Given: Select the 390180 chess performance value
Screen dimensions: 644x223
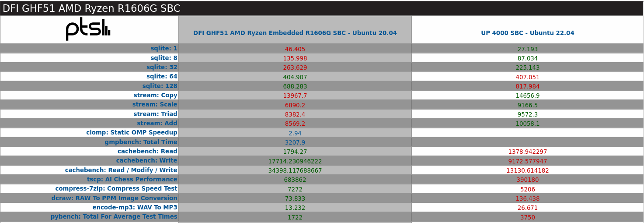Looking at the screenshot, I should tap(528, 180).
